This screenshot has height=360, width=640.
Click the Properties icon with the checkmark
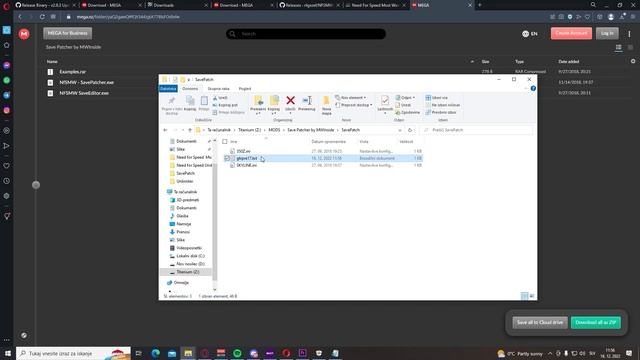384,100
